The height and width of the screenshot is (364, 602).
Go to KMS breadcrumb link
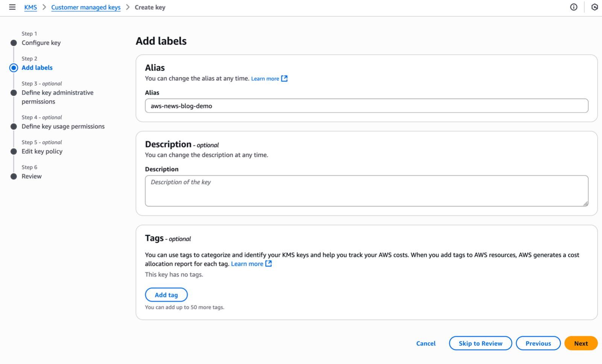(x=30, y=7)
